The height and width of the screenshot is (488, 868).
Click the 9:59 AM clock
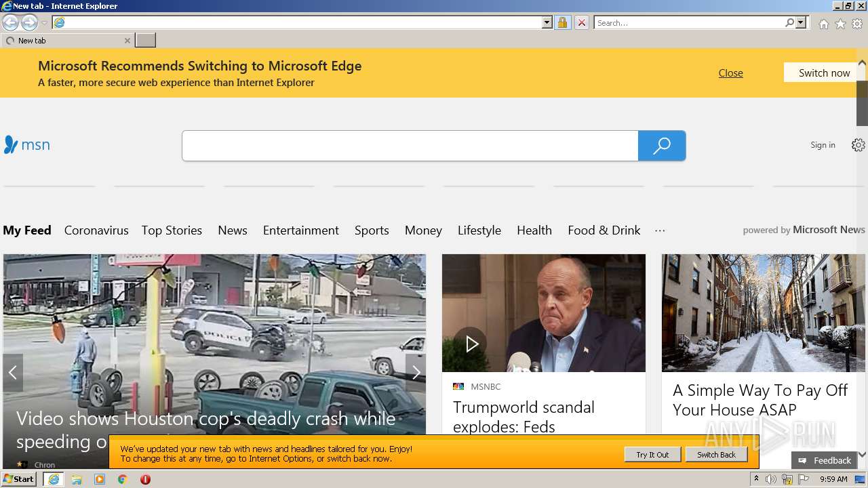click(833, 479)
